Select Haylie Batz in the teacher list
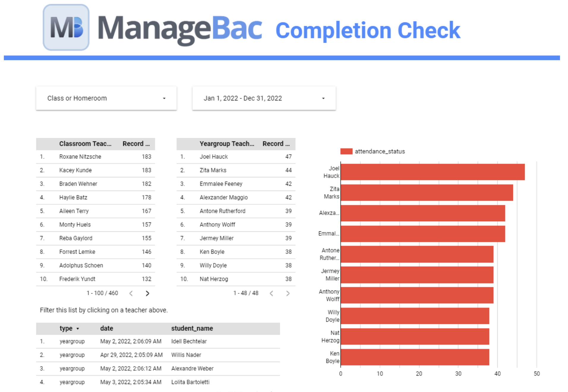The height and width of the screenshot is (392, 568). [x=95, y=198]
